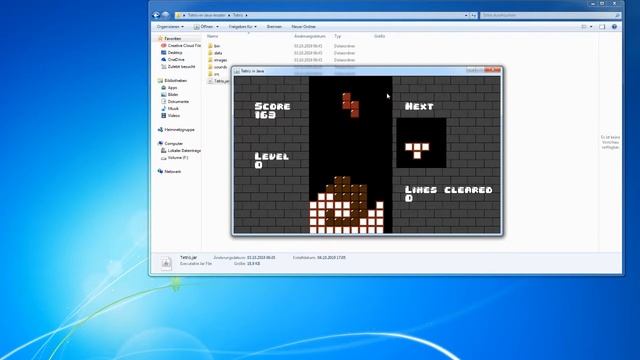The image size is (640, 360).
Task: Select Heimnetzgruppe in the sidebar
Action: coord(176,129)
